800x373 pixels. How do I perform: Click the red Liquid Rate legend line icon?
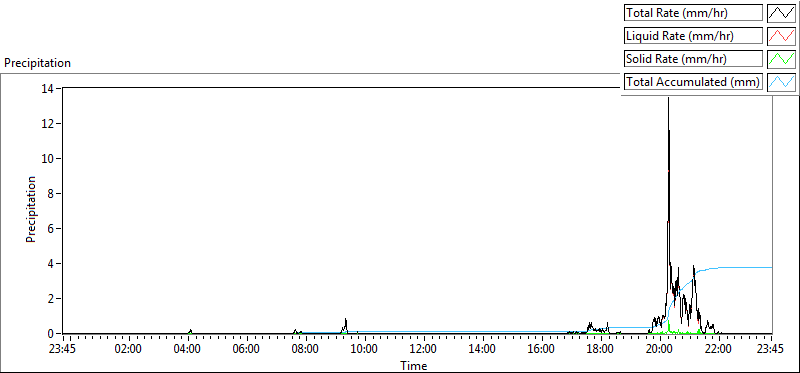point(781,36)
